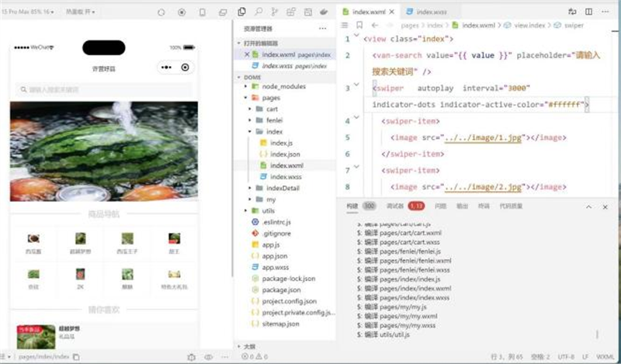Toggle the phone device view icon
Viewport: 621px width, 364px height.
pyautogui.click(x=203, y=13)
